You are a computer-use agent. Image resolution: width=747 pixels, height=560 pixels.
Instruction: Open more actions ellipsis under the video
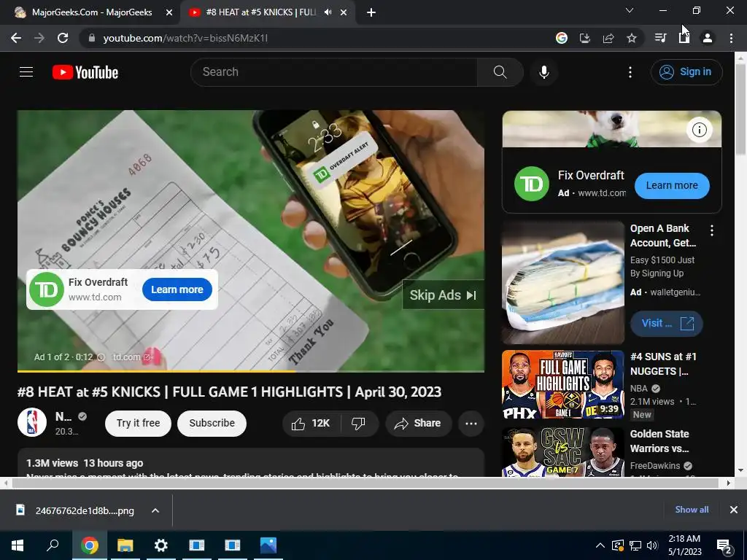coord(471,424)
